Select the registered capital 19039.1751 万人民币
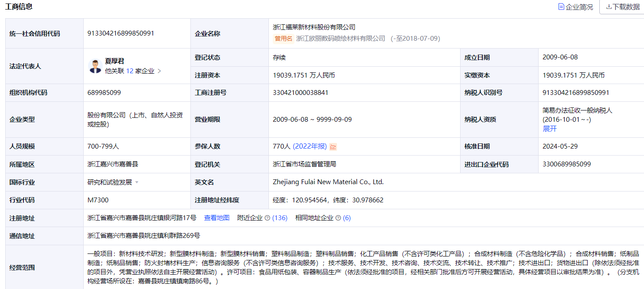Viewport: 644px width, 289px height. pyautogui.click(x=304, y=75)
